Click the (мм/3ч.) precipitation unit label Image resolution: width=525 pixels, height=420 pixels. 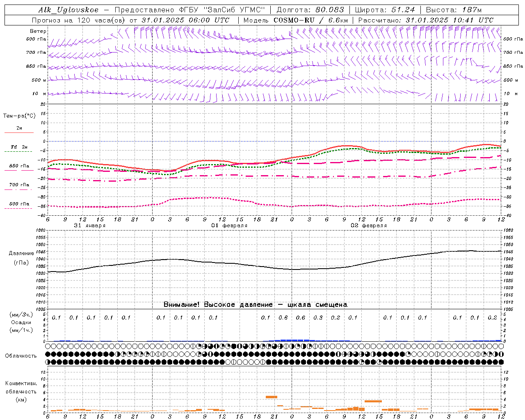21,315
